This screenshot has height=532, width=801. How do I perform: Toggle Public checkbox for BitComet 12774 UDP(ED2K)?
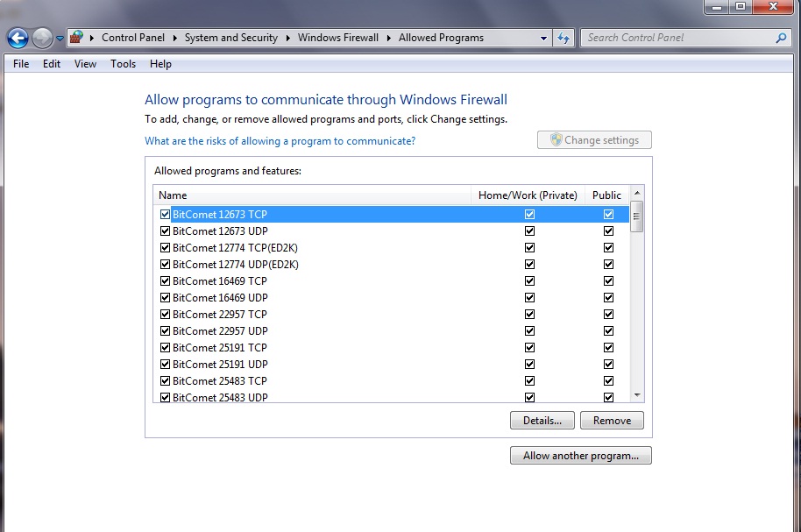pyautogui.click(x=608, y=264)
